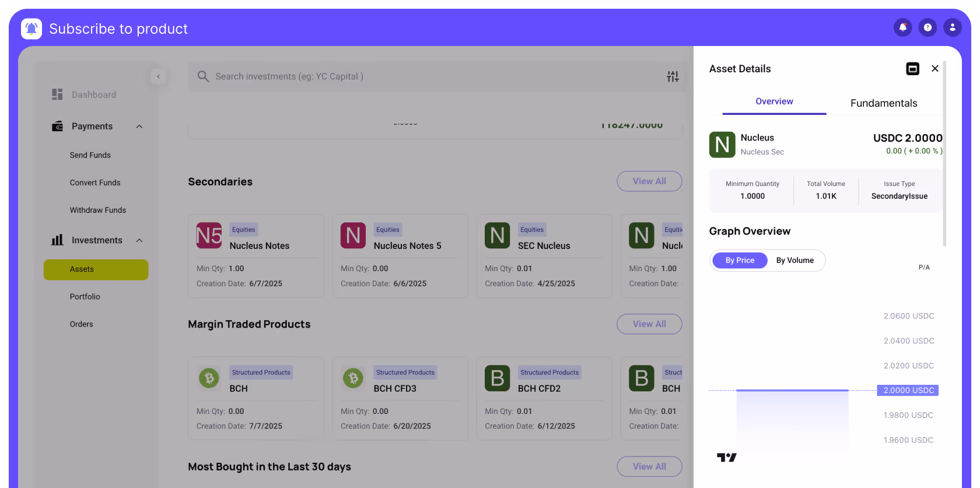The width and height of the screenshot is (980, 488).
Task: Click View All for Most Bought
Action: [x=649, y=466]
